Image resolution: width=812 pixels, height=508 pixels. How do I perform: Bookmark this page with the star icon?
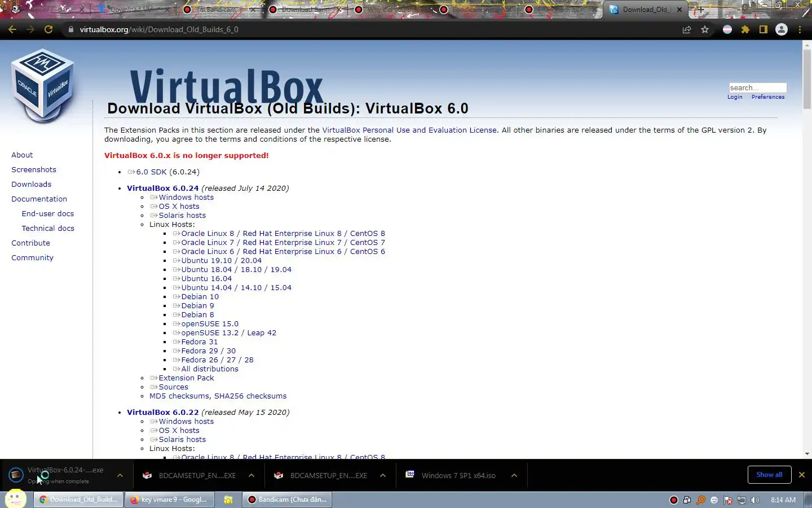705,29
